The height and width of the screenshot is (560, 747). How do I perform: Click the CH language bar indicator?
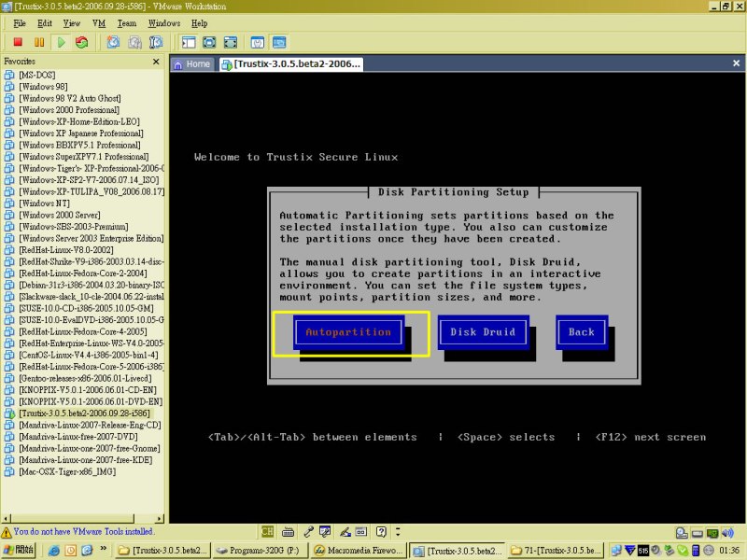click(x=268, y=531)
